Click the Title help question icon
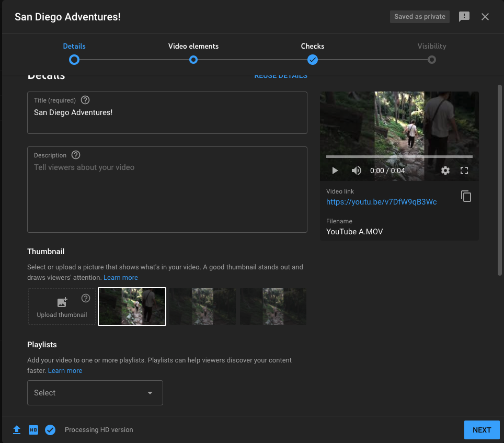 point(85,100)
